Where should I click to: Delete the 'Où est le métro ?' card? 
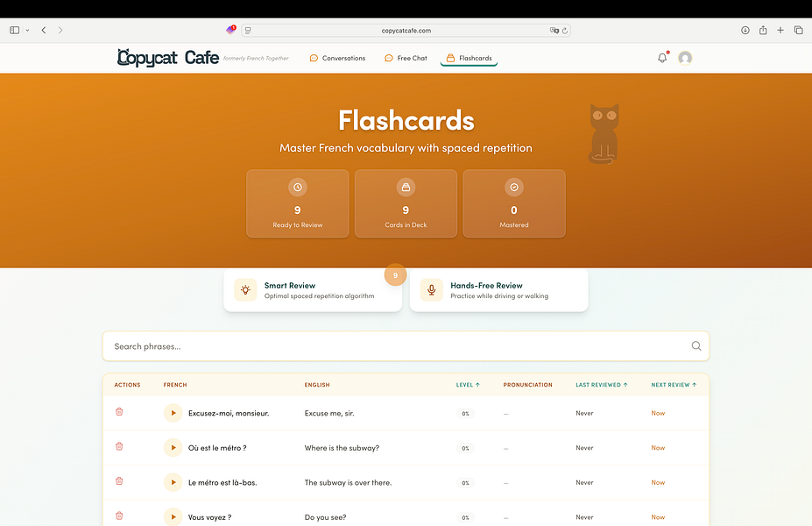pyautogui.click(x=119, y=447)
